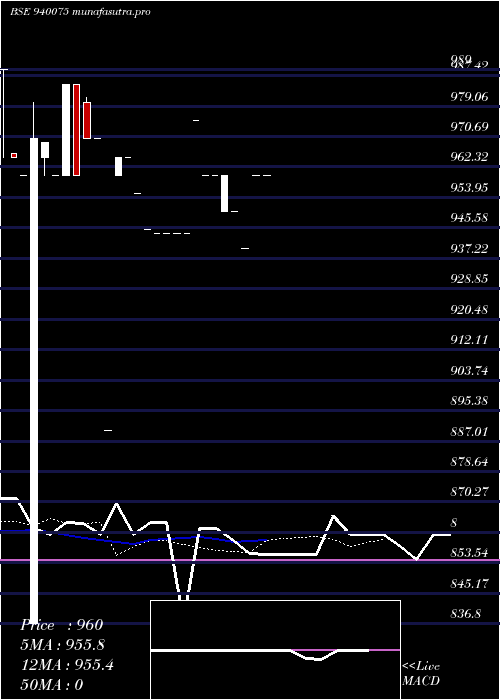This screenshot has height=700, width=500.
Task: Click the MACD inset chart panel
Action: [x=275, y=650]
